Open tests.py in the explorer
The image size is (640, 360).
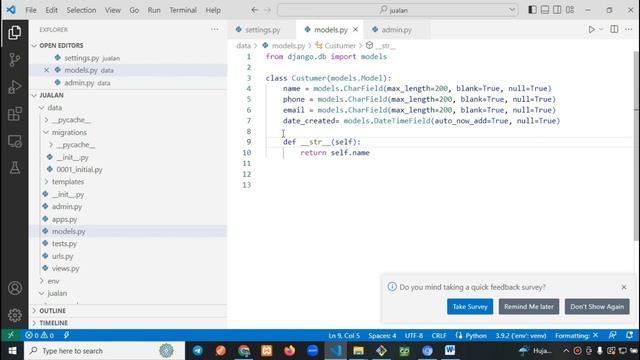64,244
